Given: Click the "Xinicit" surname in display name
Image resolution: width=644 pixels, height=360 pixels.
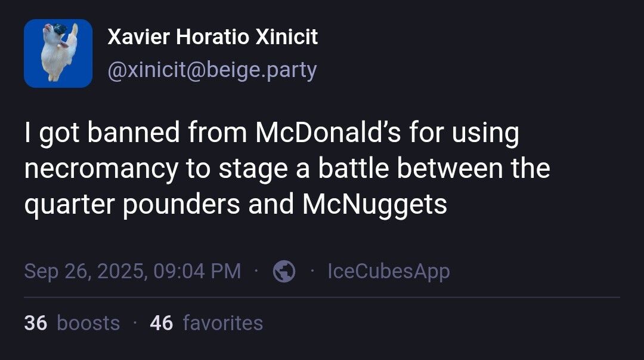Looking at the screenshot, I should tap(287, 37).
